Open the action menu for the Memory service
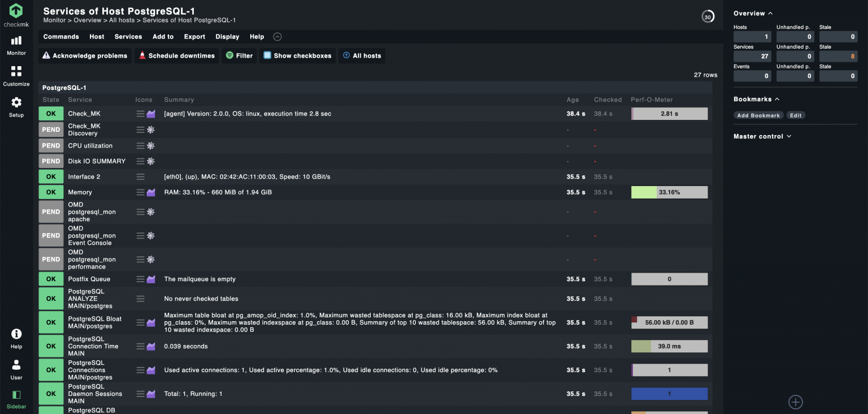 click(141, 192)
